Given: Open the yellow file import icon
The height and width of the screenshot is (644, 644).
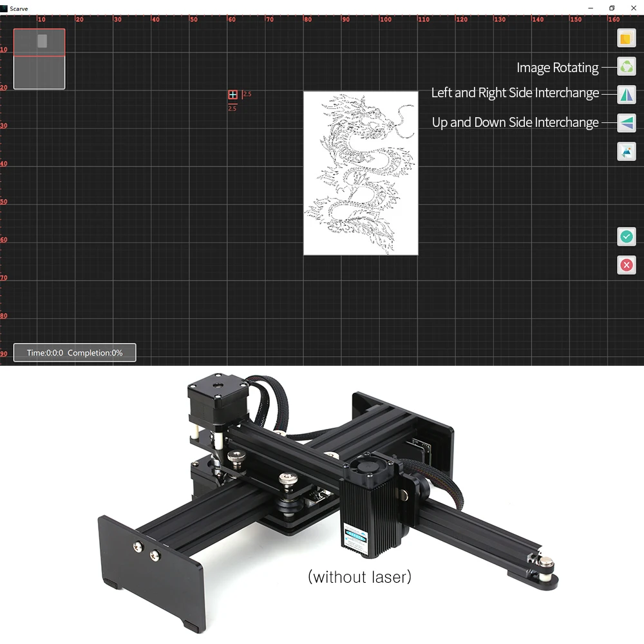Looking at the screenshot, I should [x=627, y=39].
